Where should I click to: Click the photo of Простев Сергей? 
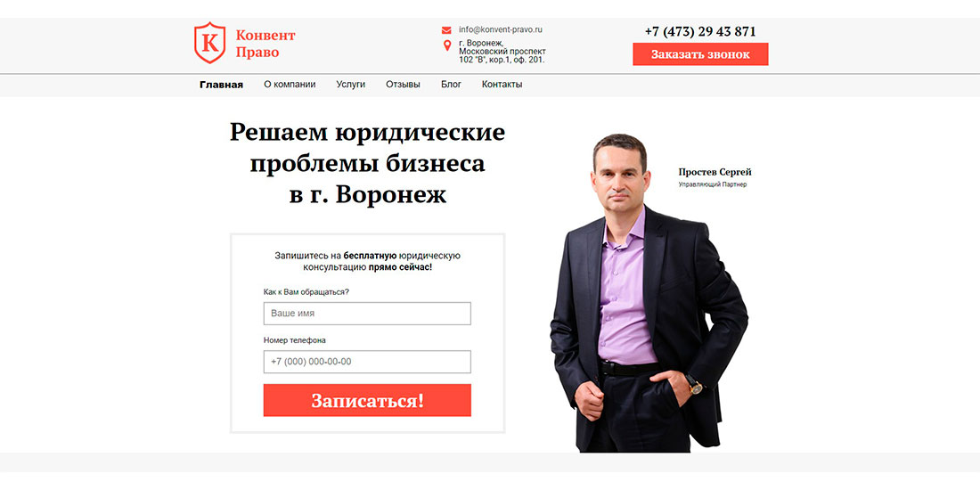coord(649,292)
